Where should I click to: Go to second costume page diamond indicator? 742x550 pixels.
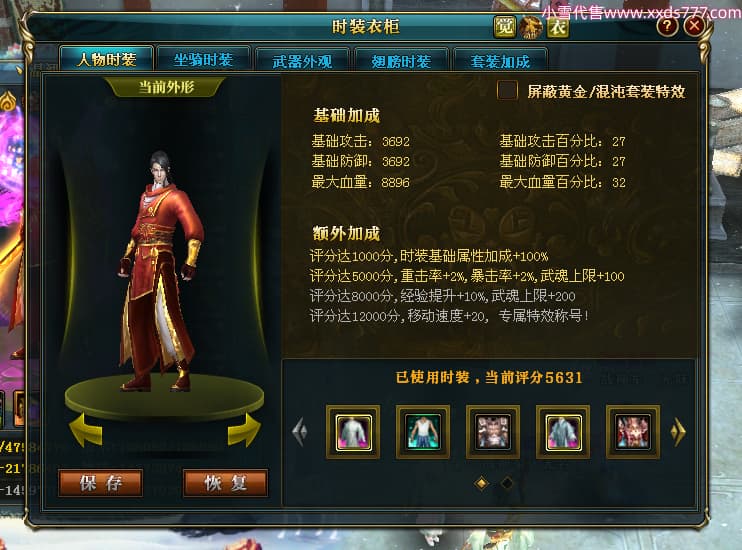click(506, 483)
